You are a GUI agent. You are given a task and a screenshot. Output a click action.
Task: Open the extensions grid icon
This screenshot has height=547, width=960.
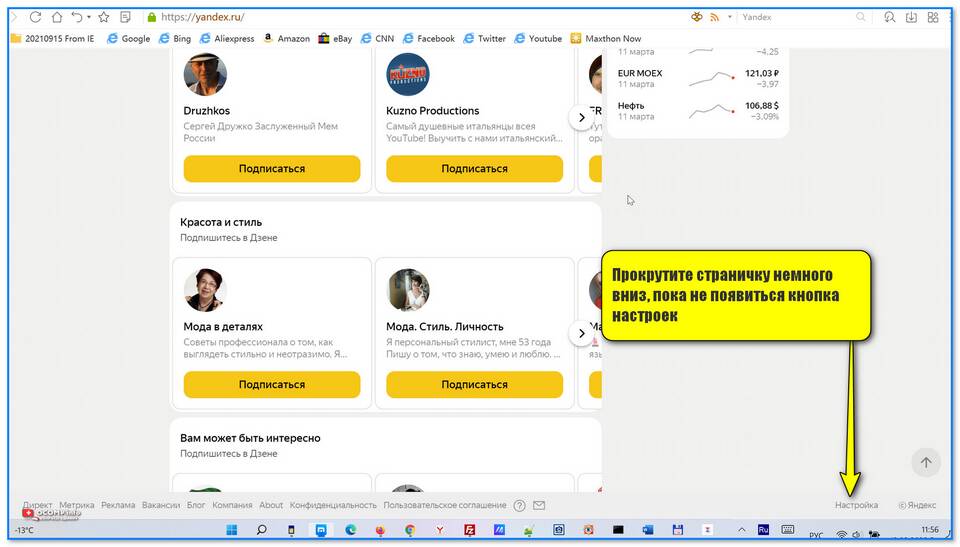[x=933, y=17]
